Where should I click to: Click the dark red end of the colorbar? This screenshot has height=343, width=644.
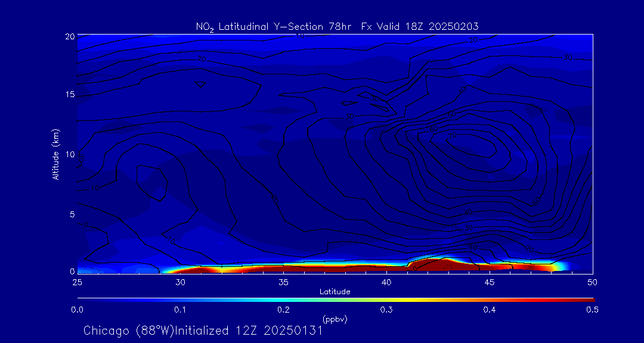[x=587, y=300]
